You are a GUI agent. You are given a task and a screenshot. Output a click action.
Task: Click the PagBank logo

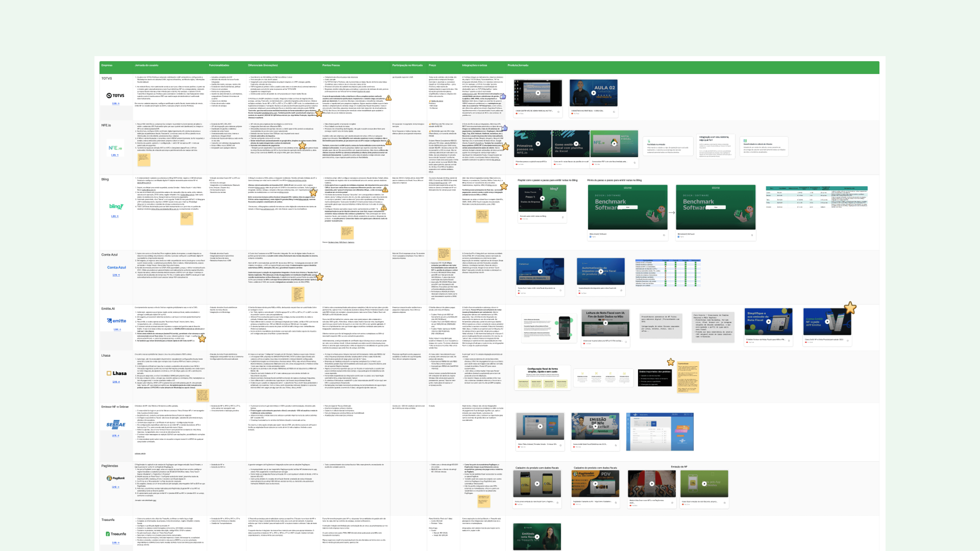[116, 478]
